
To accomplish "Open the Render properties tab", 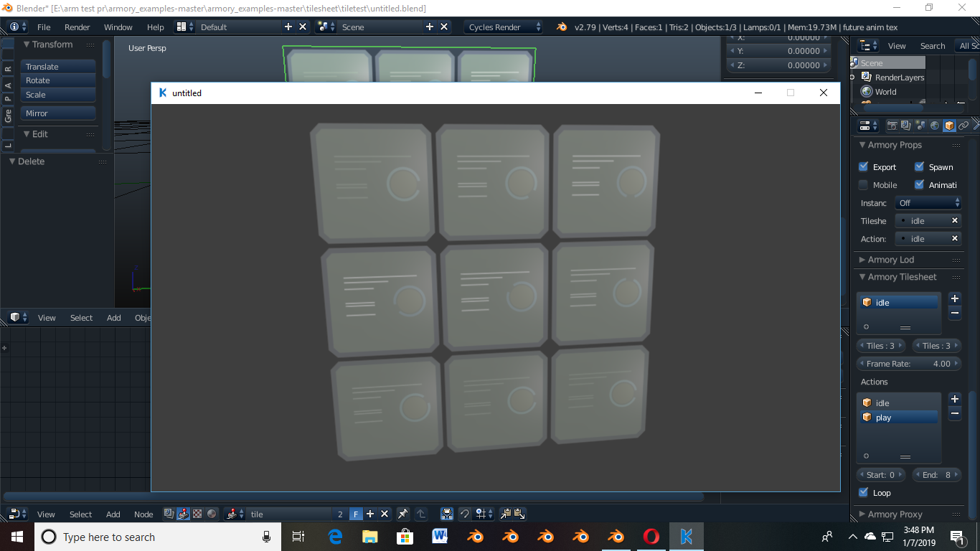I will click(x=892, y=126).
